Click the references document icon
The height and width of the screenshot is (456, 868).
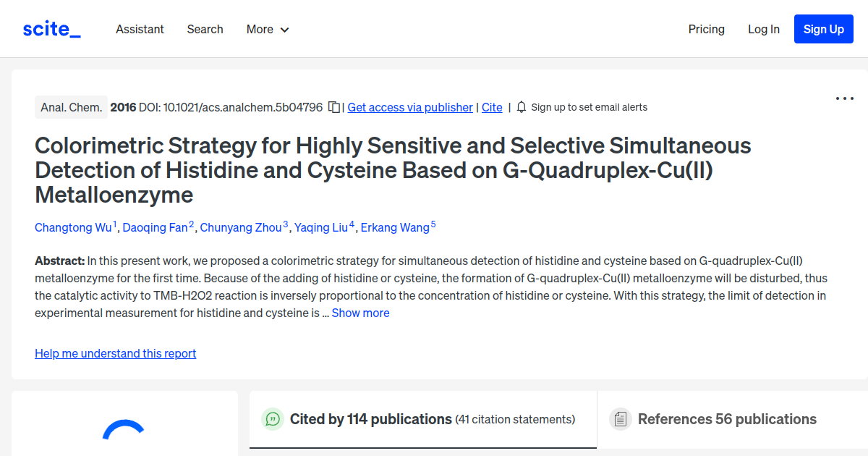coord(620,419)
